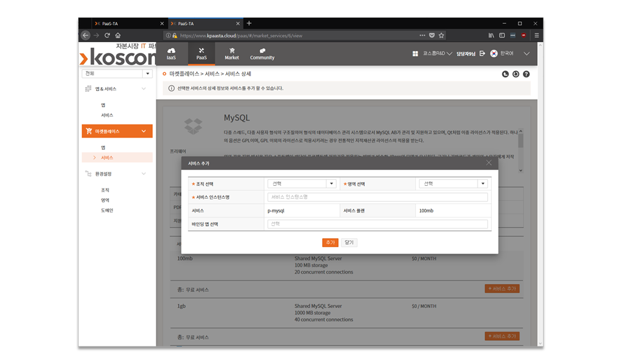Click the logout icon beside 담당자9님
The width and height of the screenshot is (621, 364).
pos(482,54)
